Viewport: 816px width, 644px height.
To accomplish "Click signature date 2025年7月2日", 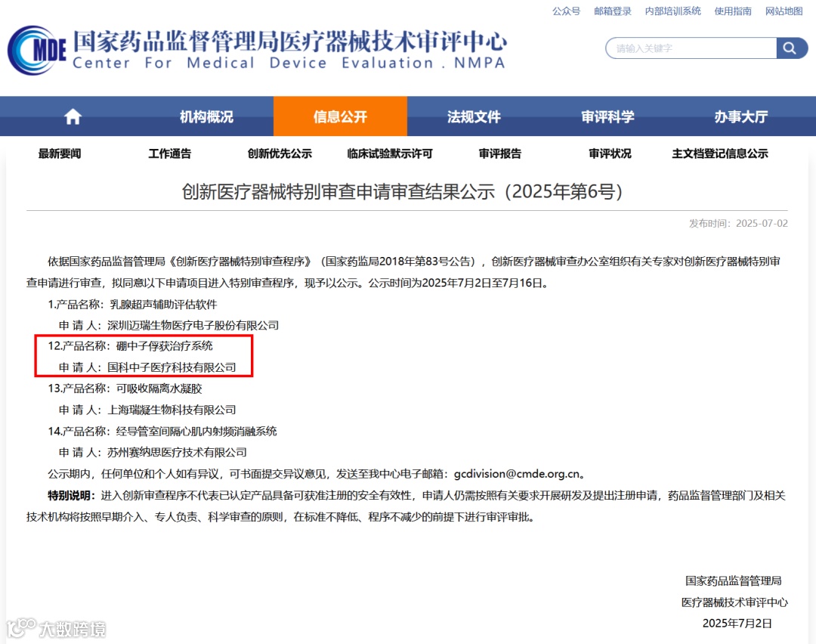I will pyautogui.click(x=737, y=623).
